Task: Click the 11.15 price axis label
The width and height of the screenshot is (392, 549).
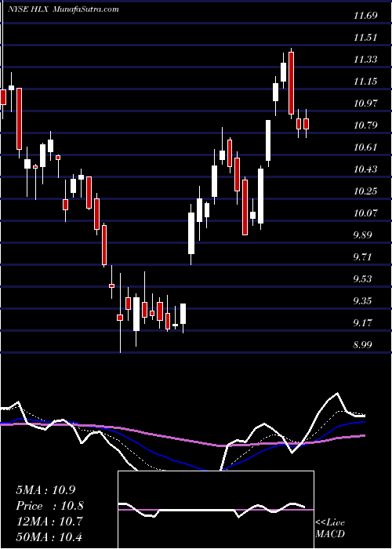Action: (x=365, y=82)
